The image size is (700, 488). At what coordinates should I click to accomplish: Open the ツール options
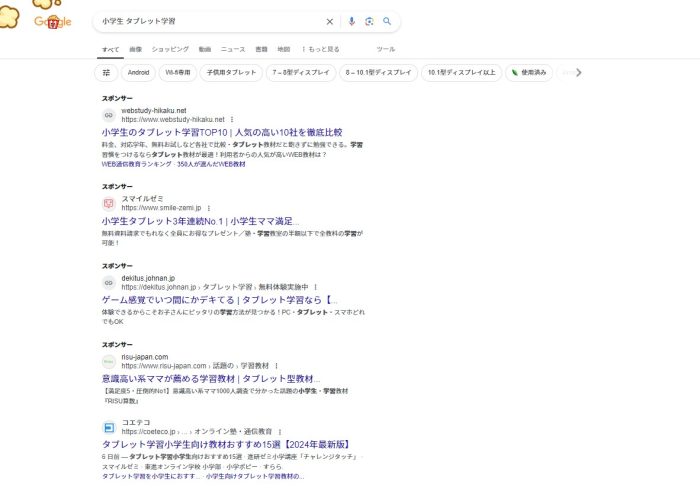386,49
